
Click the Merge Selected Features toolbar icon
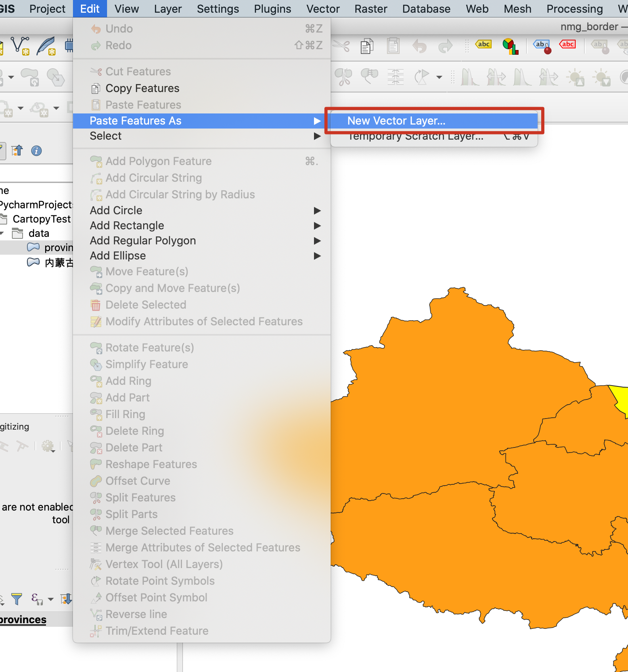coord(369,76)
